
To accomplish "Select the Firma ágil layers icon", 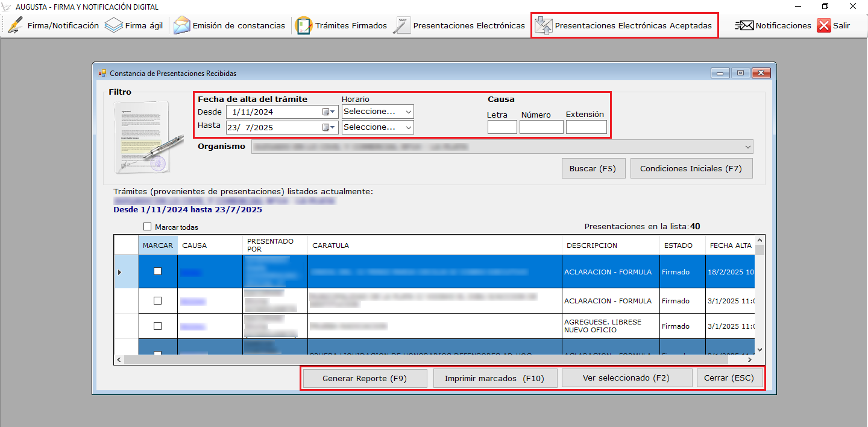I will pyautogui.click(x=113, y=26).
